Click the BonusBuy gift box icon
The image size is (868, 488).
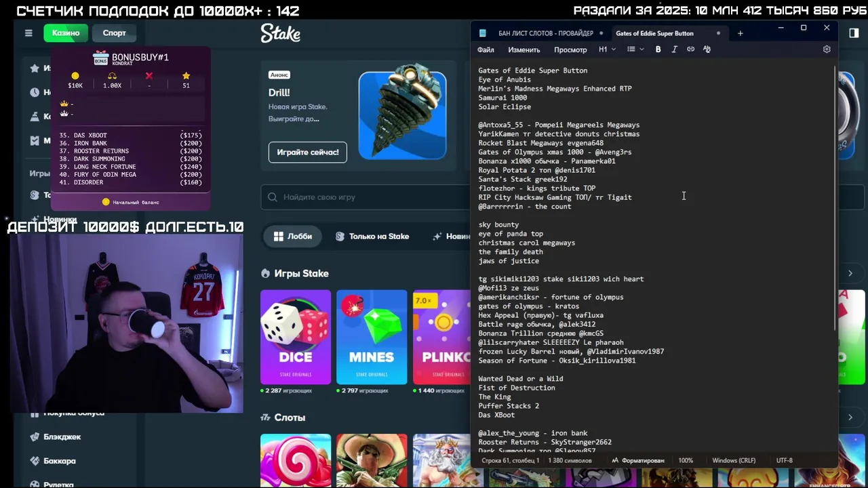(101, 58)
